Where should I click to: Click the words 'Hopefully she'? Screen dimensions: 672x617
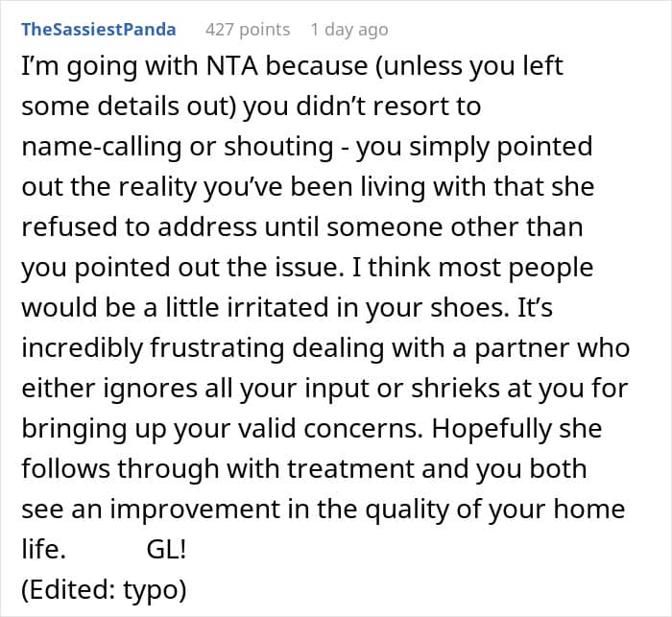(x=516, y=429)
